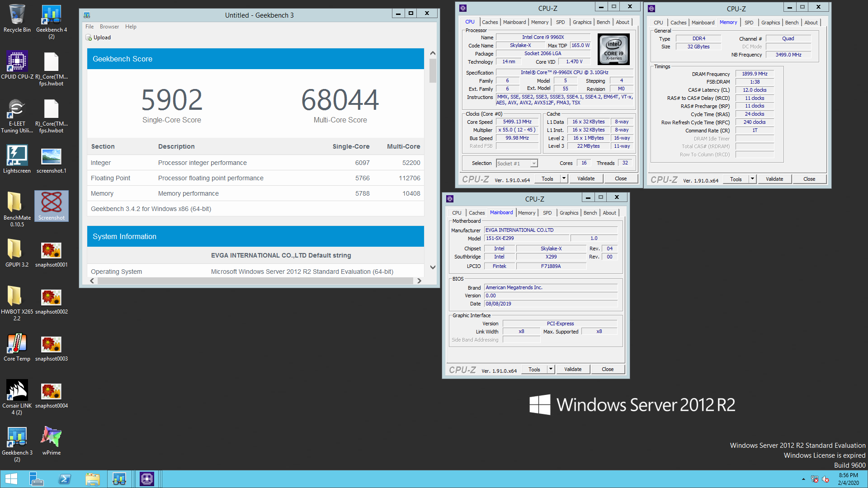The height and width of the screenshot is (488, 868).
Task: Click Geekbench scroll up arrow
Action: 433,53
